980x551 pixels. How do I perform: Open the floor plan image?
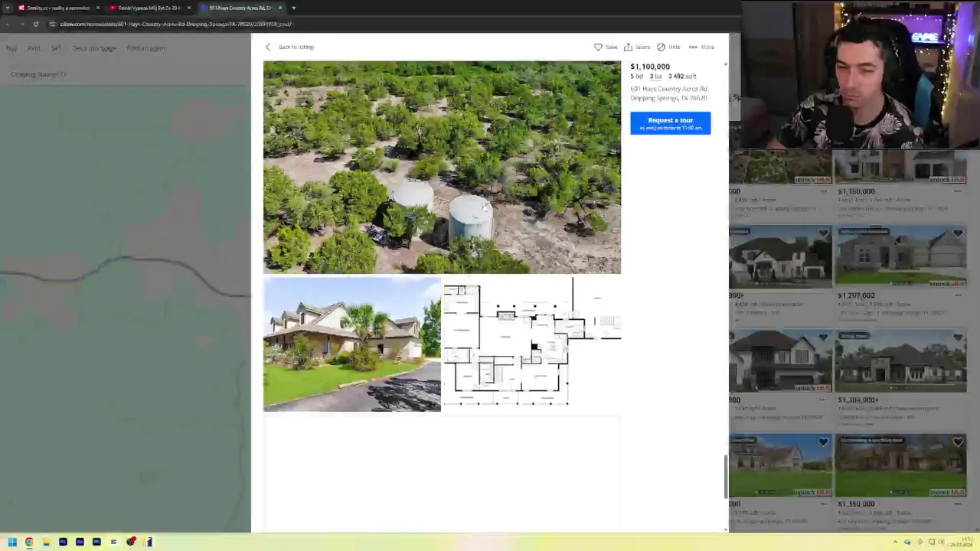(x=532, y=344)
